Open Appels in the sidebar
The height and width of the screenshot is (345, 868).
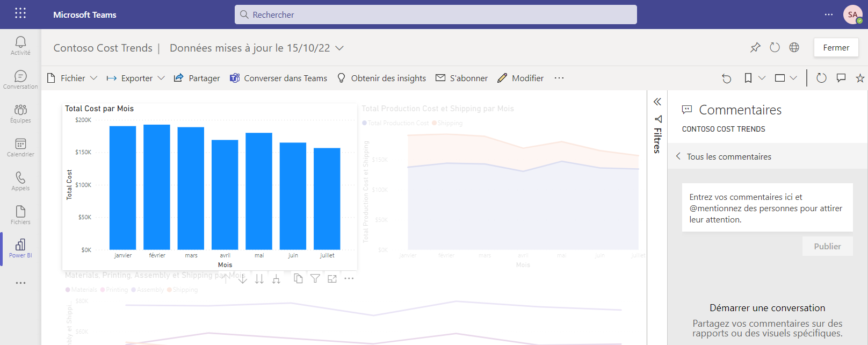click(x=20, y=181)
